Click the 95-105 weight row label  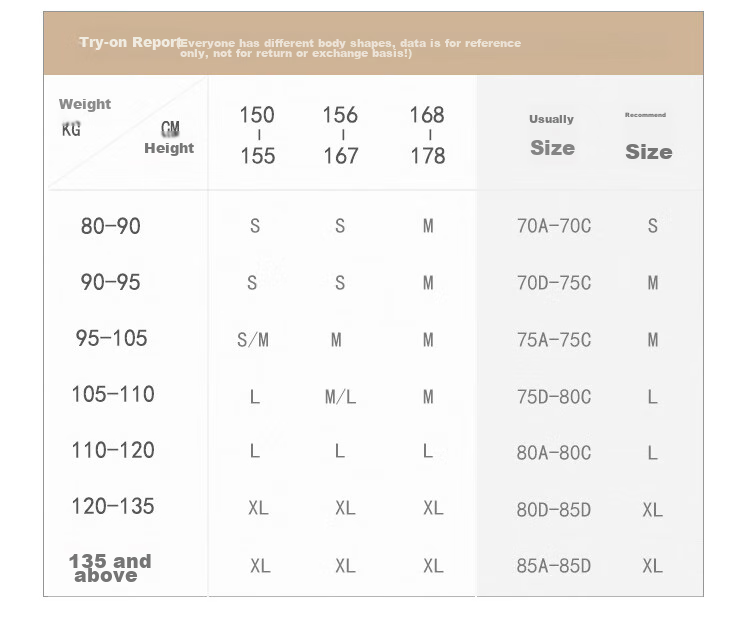click(111, 338)
